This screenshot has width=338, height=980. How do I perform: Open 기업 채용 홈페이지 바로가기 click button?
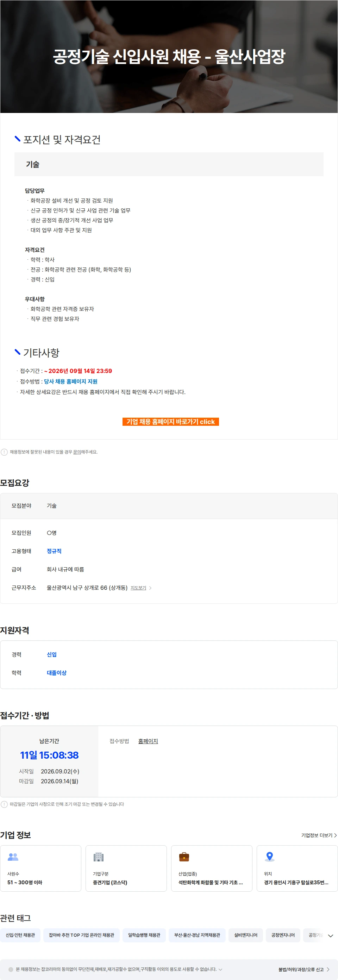(170, 422)
